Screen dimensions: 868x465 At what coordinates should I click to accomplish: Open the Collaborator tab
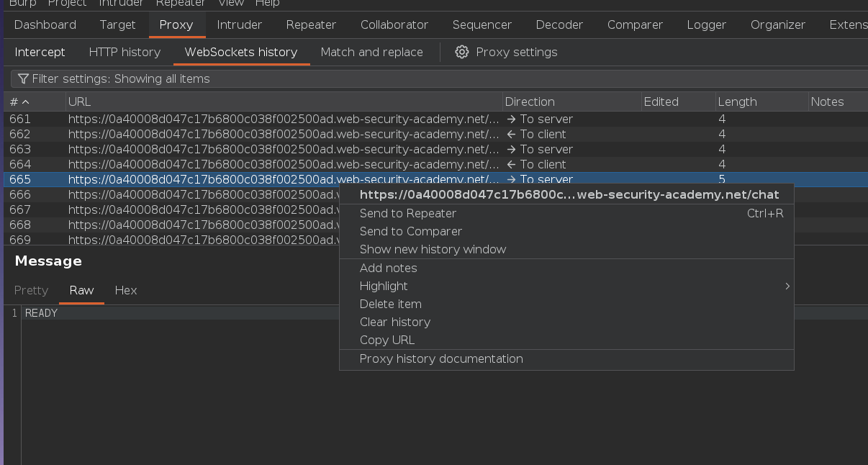pyautogui.click(x=394, y=24)
